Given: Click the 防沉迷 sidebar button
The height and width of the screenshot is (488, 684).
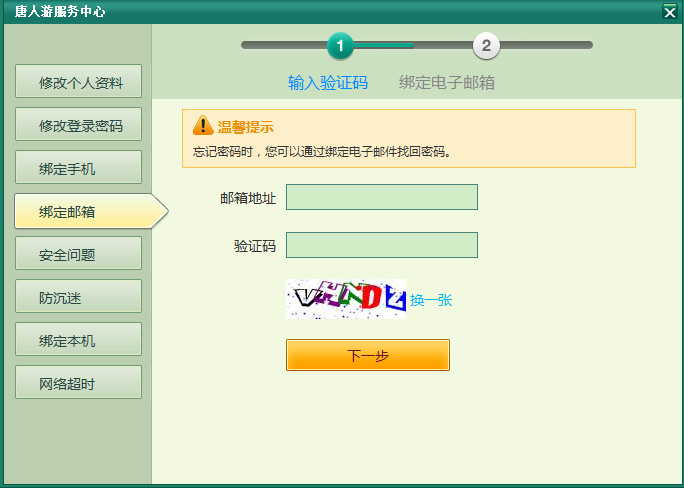Looking at the screenshot, I should (x=78, y=297).
